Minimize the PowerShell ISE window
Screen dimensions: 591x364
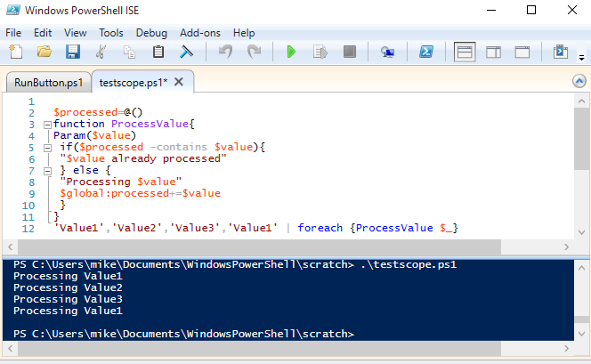[491, 10]
